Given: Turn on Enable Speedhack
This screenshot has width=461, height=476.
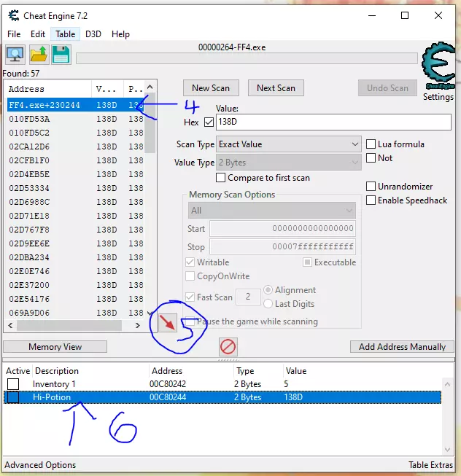Looking at the screenshot, I should pyautogui.click(x=371, y=200).
